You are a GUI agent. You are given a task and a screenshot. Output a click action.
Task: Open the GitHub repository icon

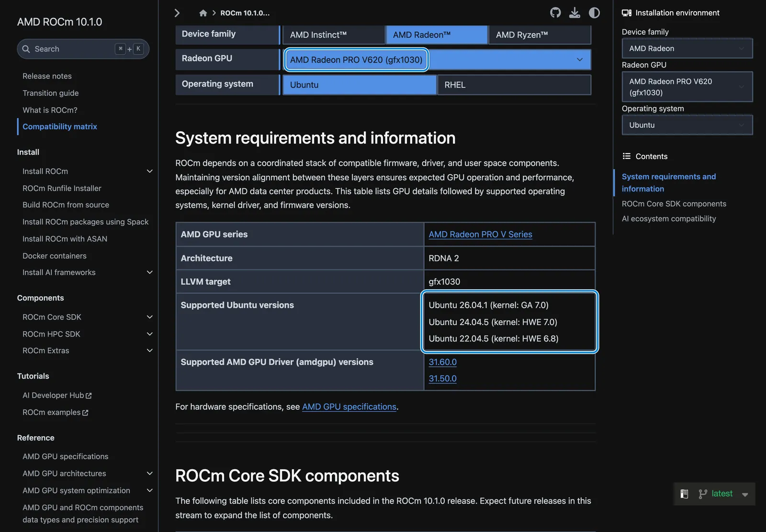pyautogui.click(x=555, y=13)
